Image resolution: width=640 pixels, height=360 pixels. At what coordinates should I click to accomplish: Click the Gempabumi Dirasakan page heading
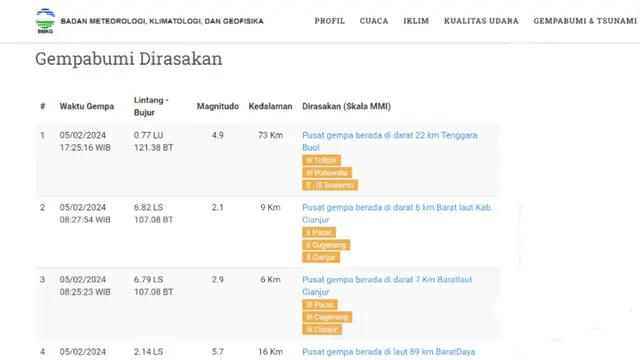click(x=129, y=59)
